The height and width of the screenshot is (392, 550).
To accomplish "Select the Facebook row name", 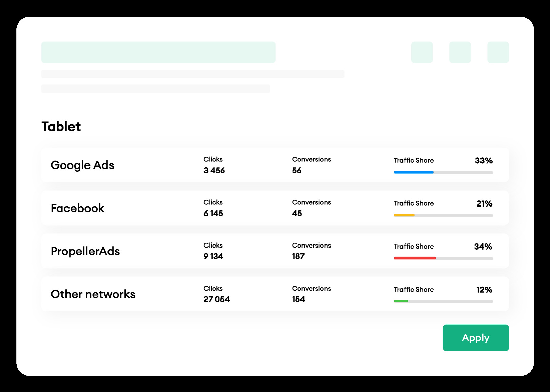I will click(77, 208).
